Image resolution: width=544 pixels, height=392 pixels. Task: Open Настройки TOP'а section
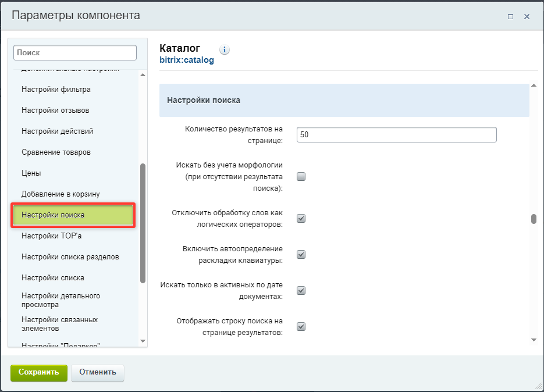pyautogui.click(x=51, y=236)
